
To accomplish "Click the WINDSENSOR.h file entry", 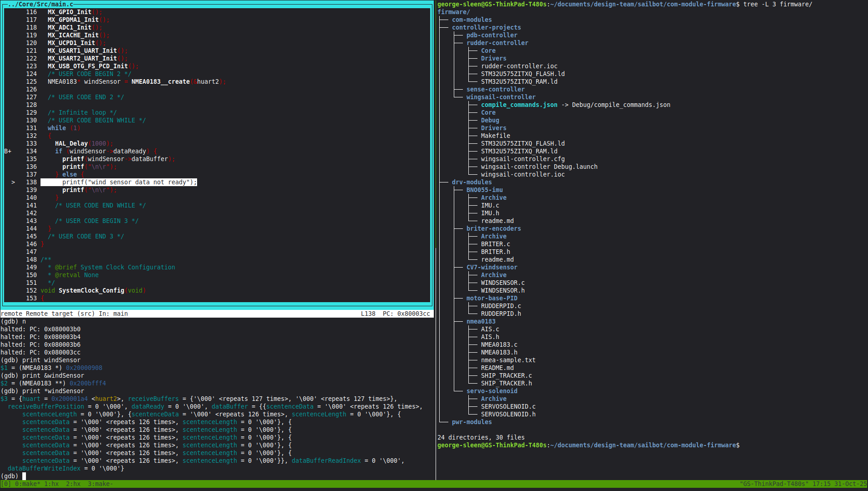I will 503,290.
